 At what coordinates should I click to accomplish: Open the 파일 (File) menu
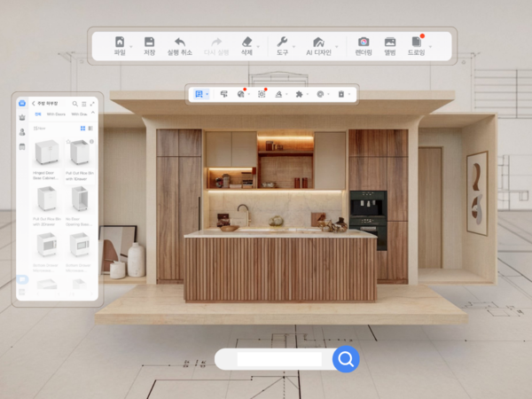pos(120,44)
